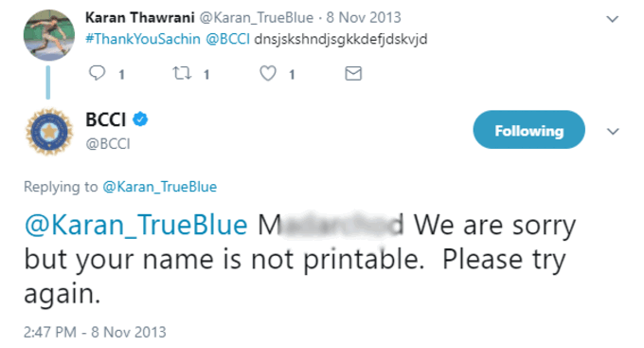Open 8 Nov 2013 tweet date link
The width and height of the screenshot is (644, 348).
point(364,18)
